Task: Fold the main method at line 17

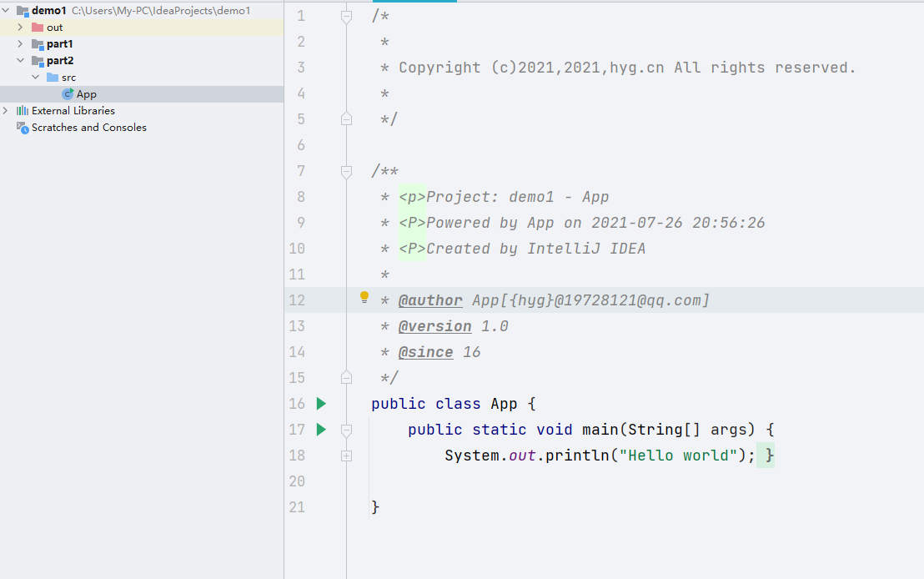Action: tap(347, 430)
